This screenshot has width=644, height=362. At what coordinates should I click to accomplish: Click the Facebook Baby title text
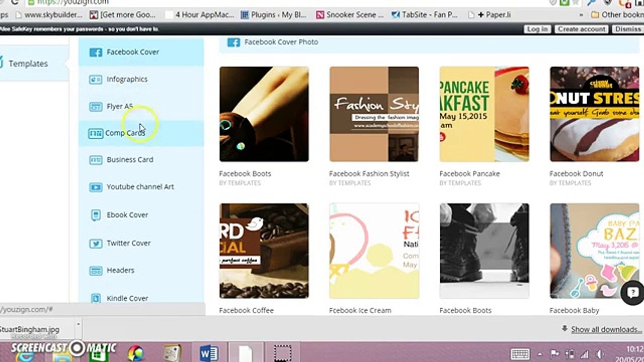coord(575,310)
